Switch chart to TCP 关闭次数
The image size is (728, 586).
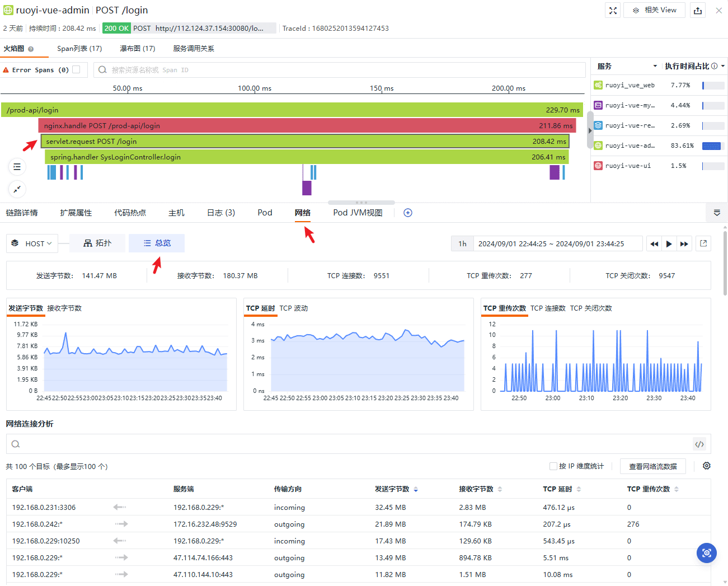(591, 308)
